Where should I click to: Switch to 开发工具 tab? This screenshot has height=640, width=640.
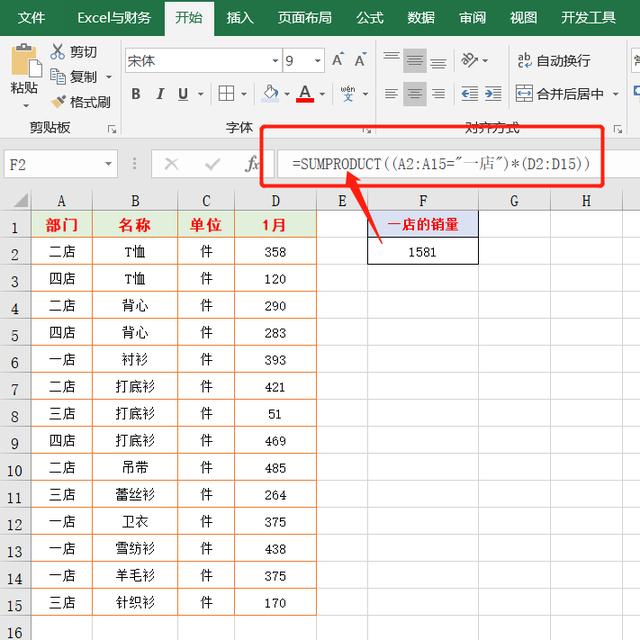click(x=588, y=18)
